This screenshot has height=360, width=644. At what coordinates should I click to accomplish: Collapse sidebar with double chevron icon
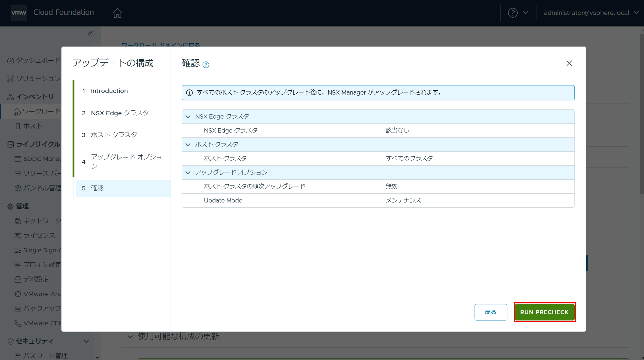[x=90, y=34]
